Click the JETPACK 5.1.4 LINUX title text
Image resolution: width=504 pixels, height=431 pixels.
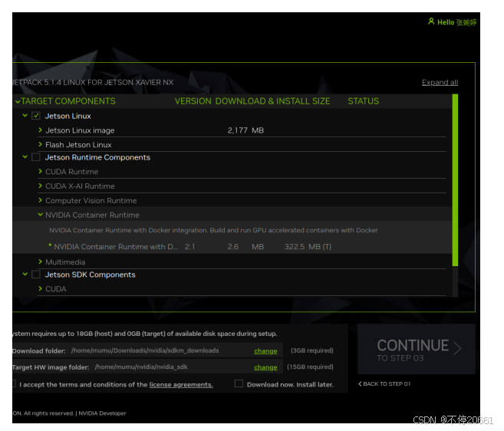click(x=93, y=83)
